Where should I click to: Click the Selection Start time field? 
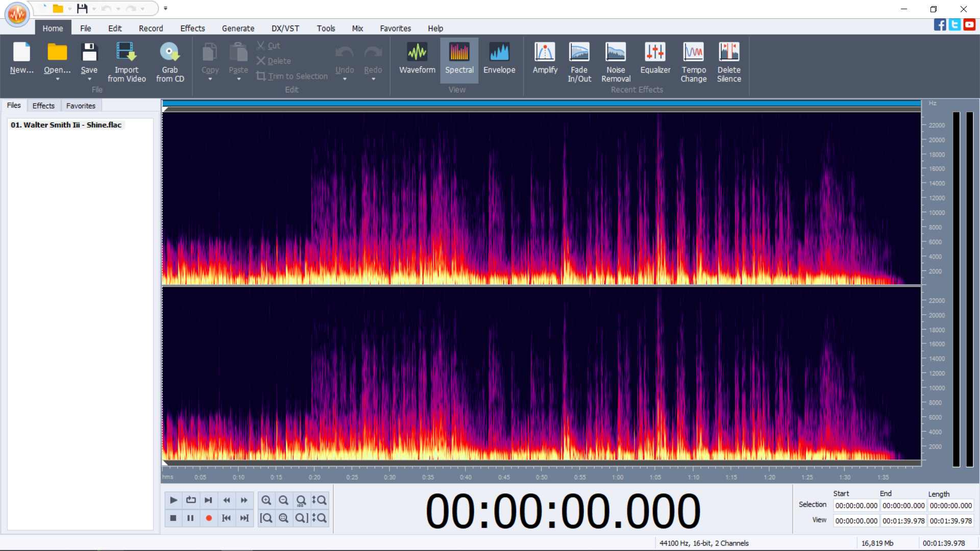[856, 506]
